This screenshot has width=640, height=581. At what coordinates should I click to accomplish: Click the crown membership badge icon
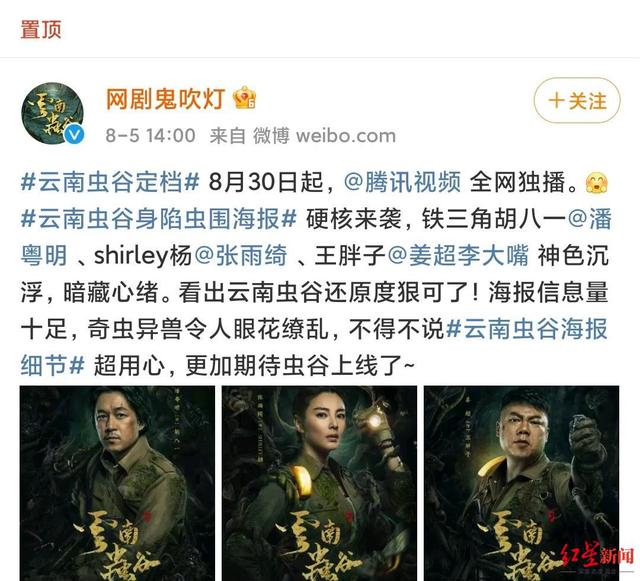(x=244, y=98)
